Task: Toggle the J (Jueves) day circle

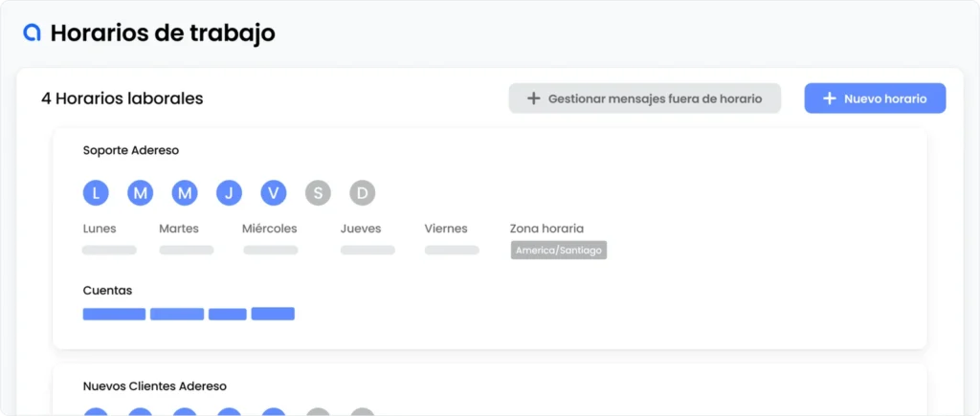Action: [230, 193]
